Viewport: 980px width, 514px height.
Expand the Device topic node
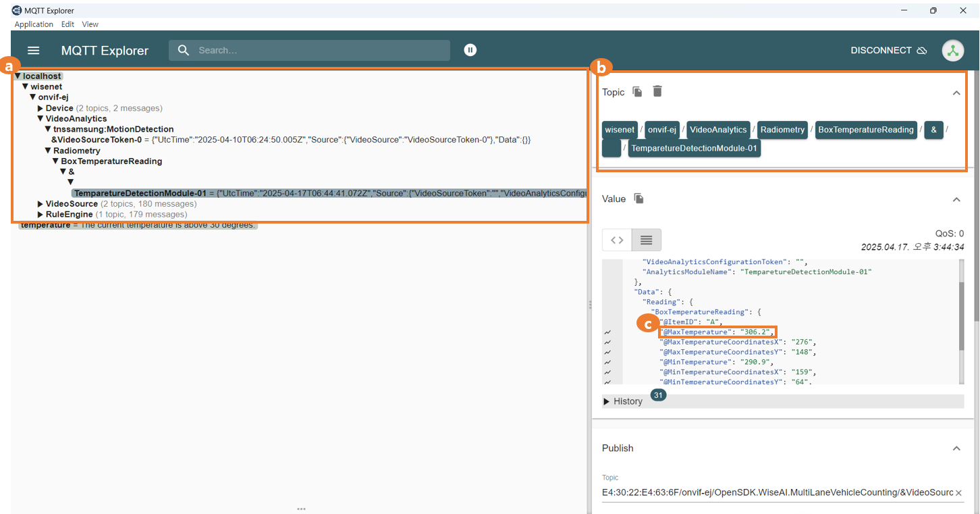click(x=40, y=108)
